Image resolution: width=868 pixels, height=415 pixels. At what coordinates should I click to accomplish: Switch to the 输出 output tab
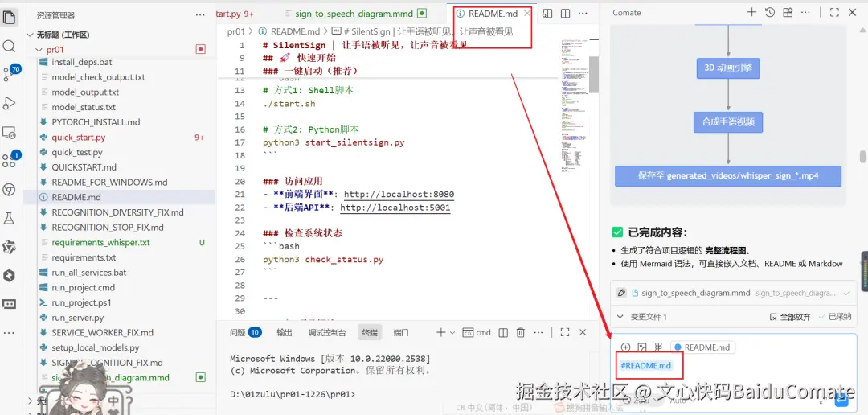[x=285, y=332]
